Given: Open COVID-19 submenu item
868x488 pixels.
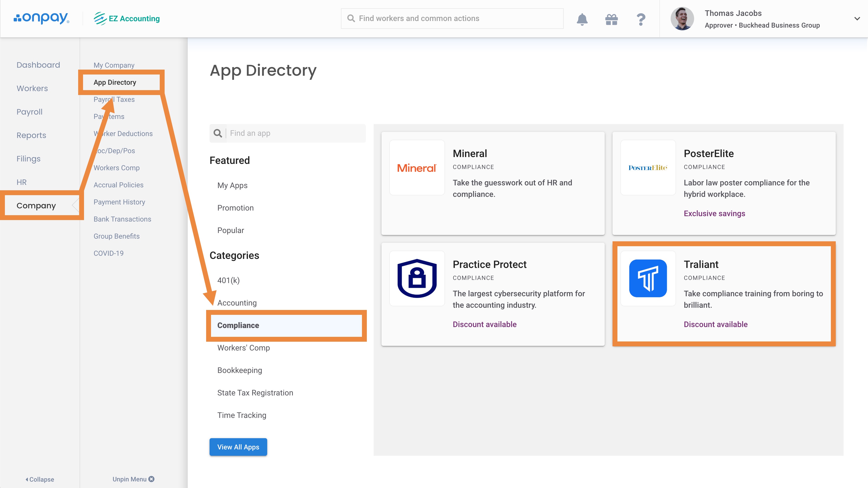Looking at the screenshot, I should pos(108,253).
